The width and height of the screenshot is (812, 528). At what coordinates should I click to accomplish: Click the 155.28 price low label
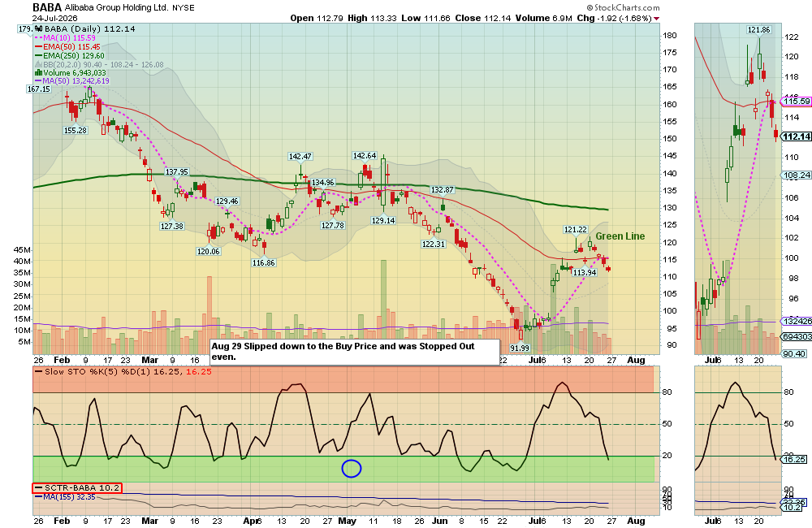76,130
